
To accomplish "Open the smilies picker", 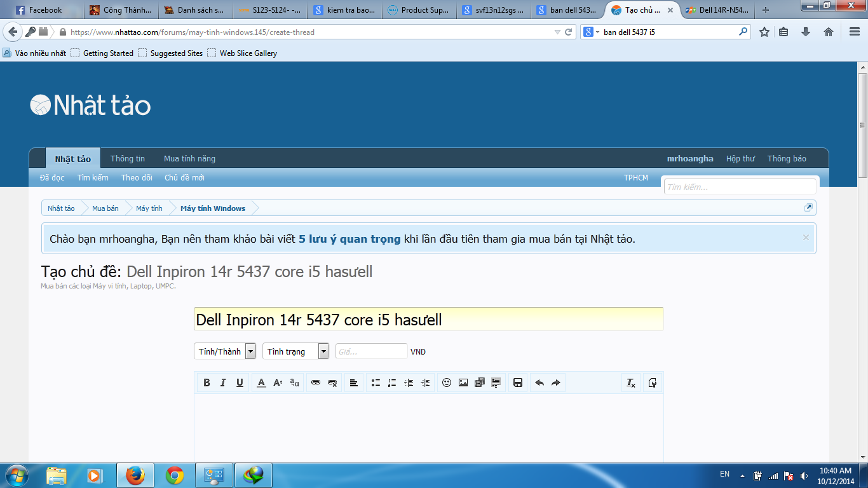I will (x=447, y=383).
